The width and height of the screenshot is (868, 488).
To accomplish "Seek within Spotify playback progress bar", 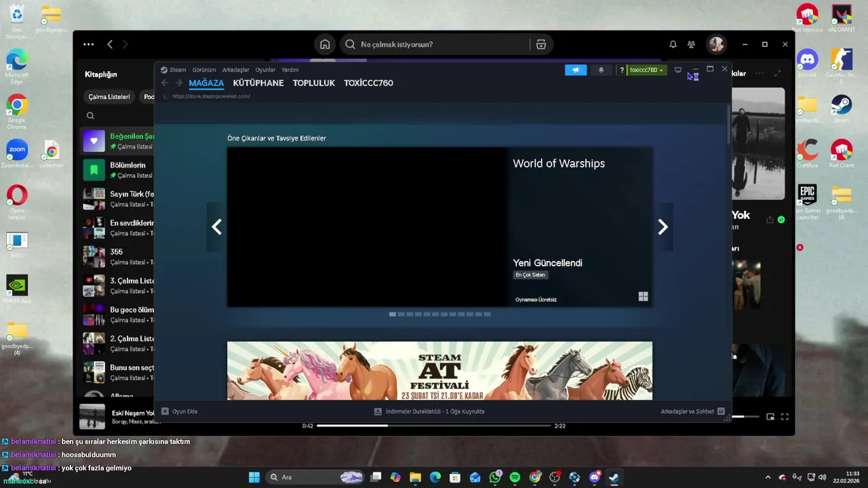I will pyautogui.click(x=433, y=426).
